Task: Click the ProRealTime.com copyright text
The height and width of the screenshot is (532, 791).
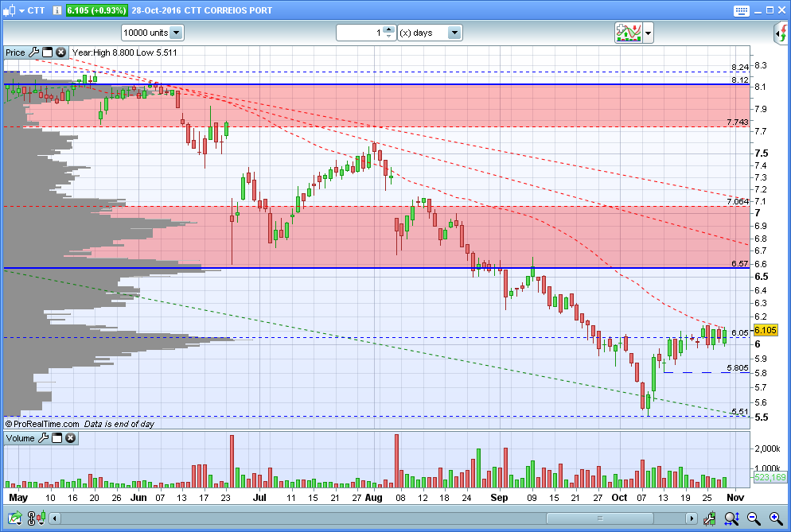Action: click(42, 424)
